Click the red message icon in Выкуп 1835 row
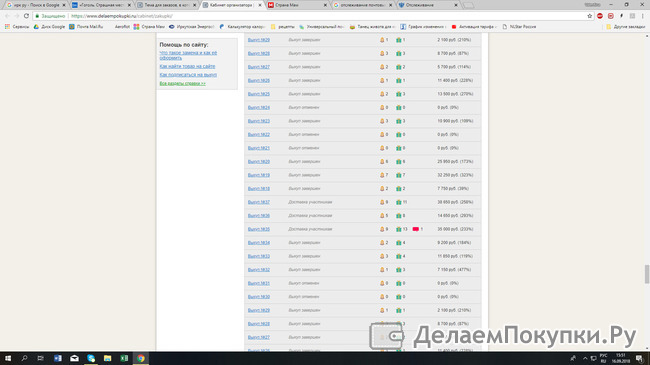This screenshot has height=365, width=650. (x=415, y=229)
